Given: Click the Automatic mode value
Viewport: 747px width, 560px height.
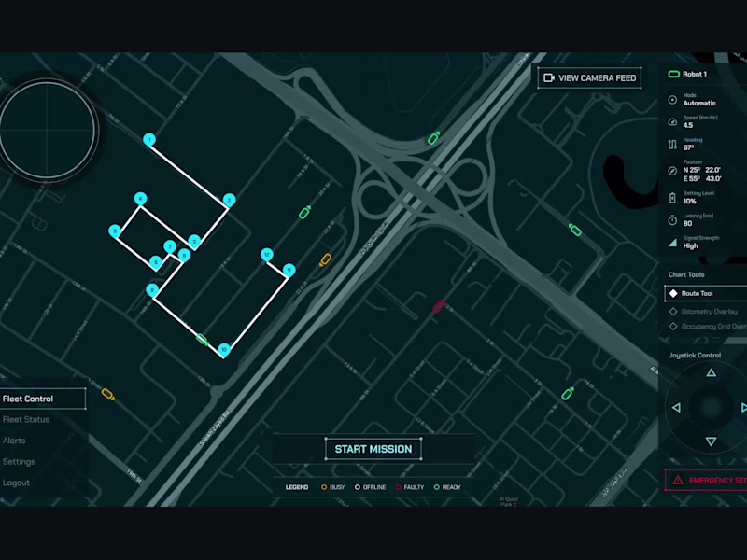Looking at the screenshot, I should [699, 103].
